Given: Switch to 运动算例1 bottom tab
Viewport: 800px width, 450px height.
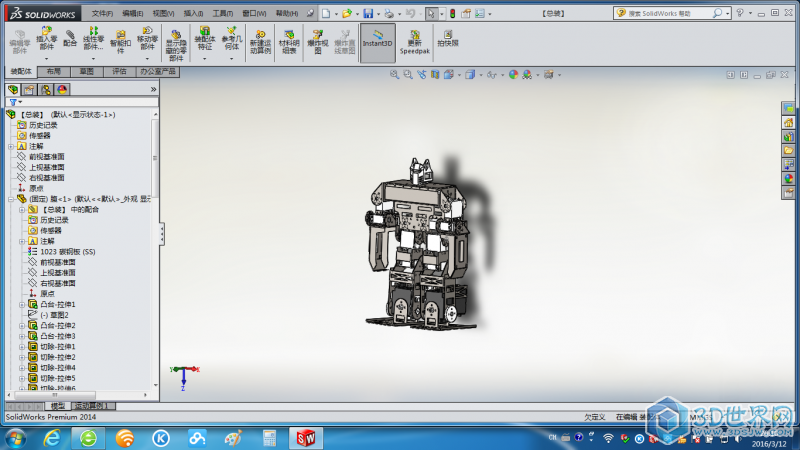Looking at the screenshot, I should [x=92, y=406].
